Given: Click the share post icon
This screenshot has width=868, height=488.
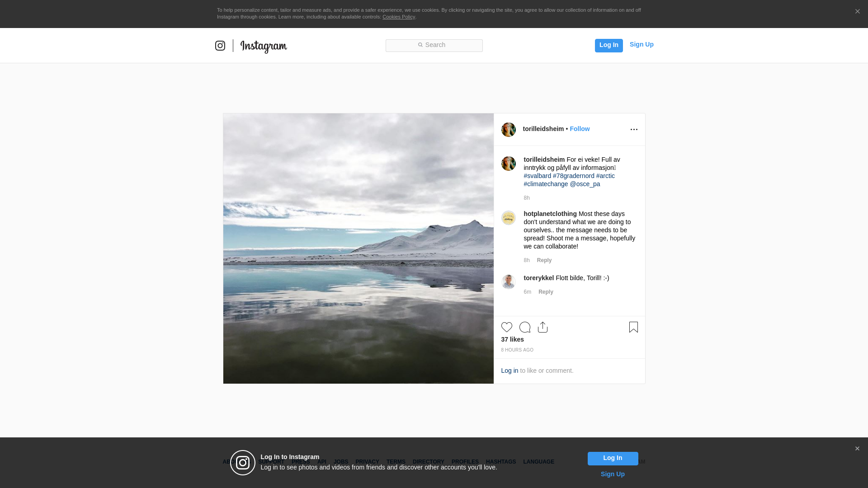Looking at the screenshot, I should coord(542,327).
